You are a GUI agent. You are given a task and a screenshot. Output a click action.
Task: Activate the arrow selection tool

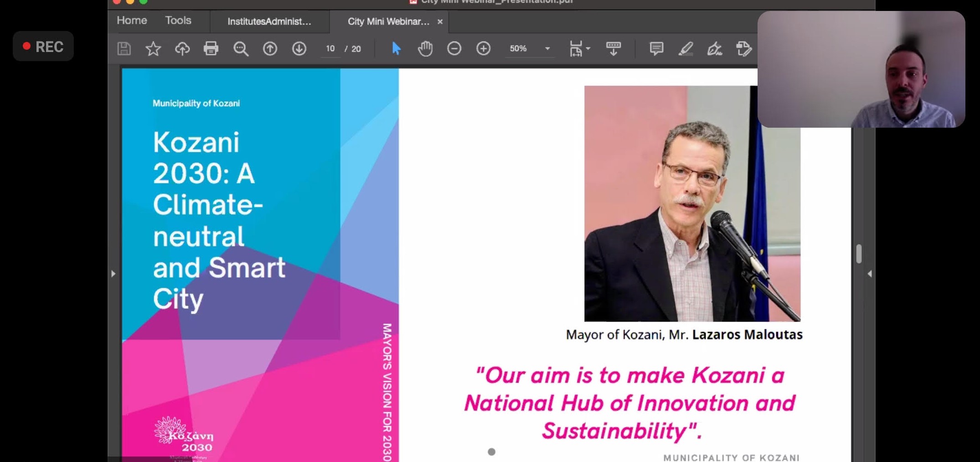pyautogui.click(x=396, y=48)
